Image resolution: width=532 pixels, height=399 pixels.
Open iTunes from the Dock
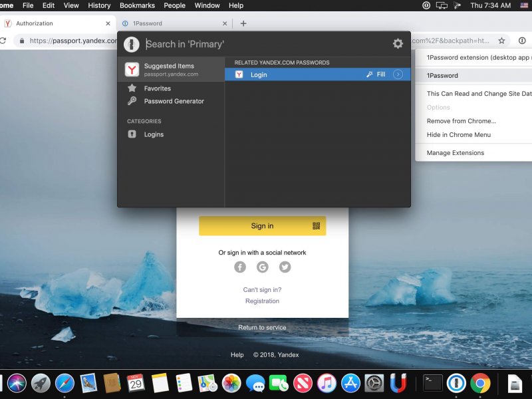pyautogui.click(x=327, y=383)
